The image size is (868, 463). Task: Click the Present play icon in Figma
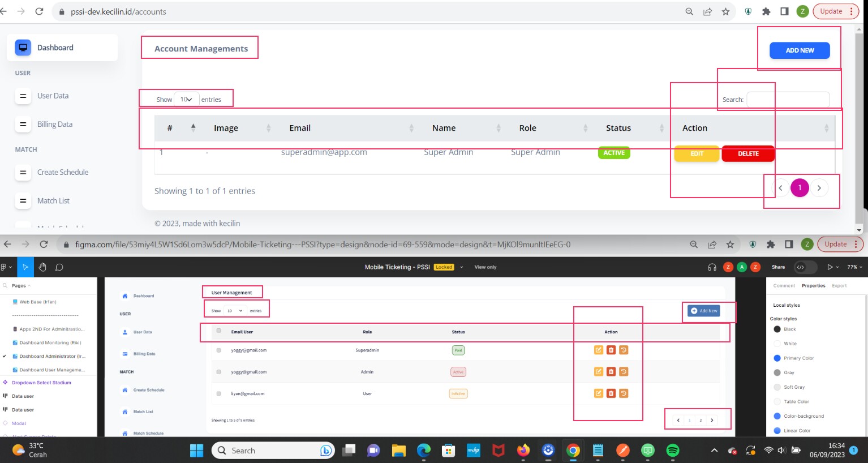[830, 267]
